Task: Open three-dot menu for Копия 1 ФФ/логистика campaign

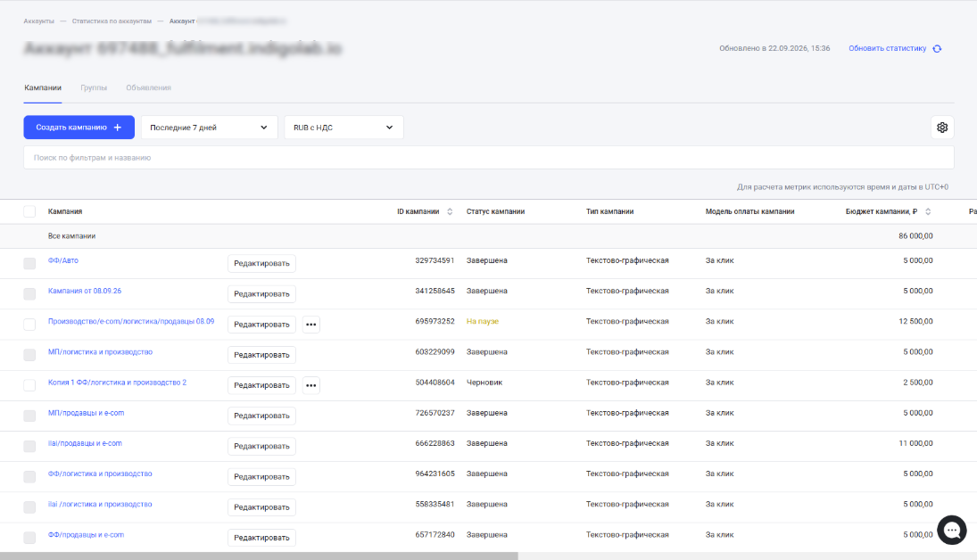Action: pyautogui.click(x=310, y=385)
